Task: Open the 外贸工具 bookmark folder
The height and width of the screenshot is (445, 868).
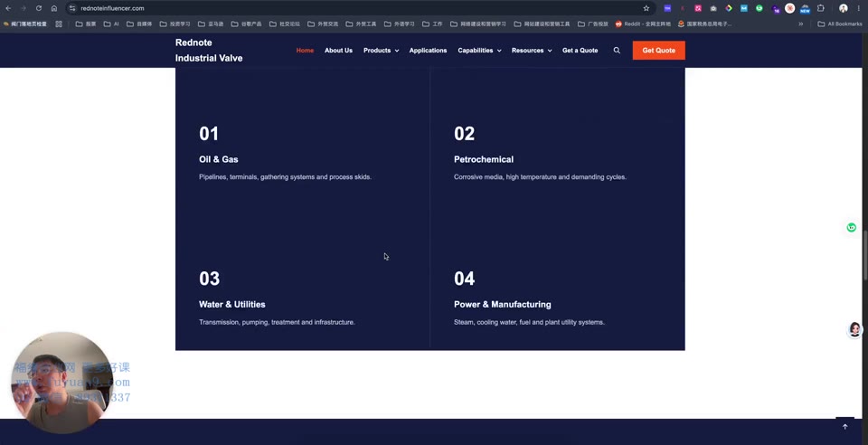Action: [361, 24]
